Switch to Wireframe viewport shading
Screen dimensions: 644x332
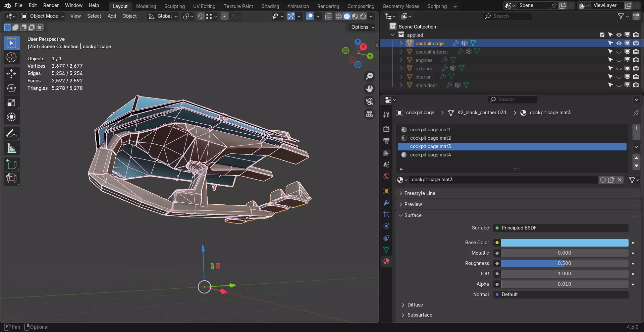[339, 16]
